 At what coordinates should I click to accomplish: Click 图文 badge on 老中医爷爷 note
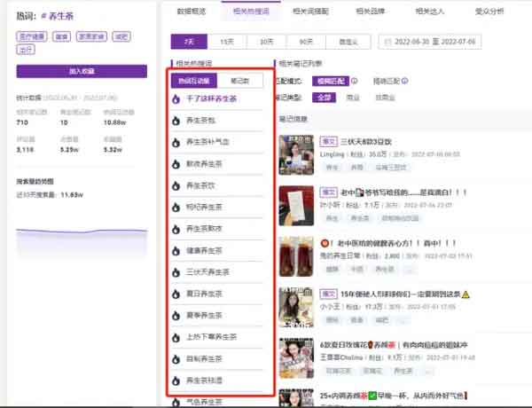pyautogui.click(x=328, y=192)
